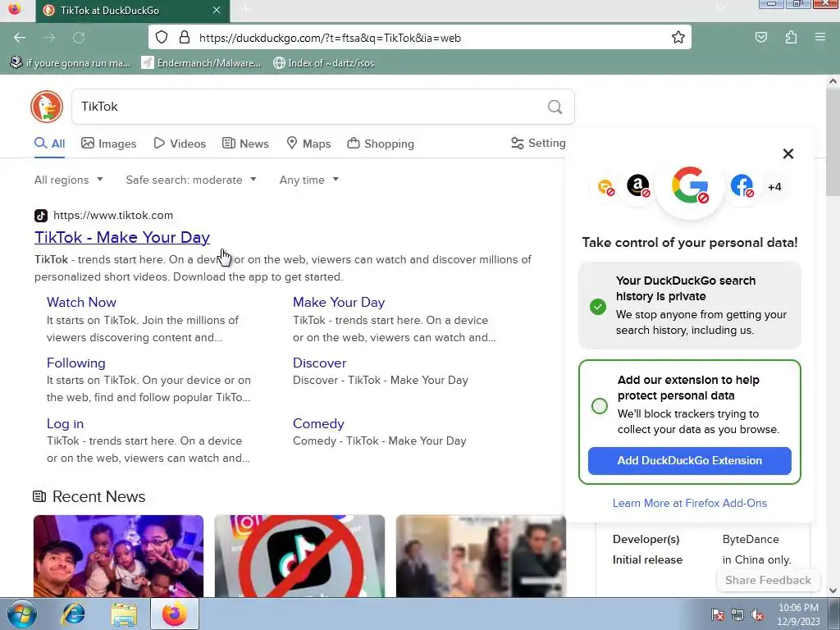Open the Log in sitelink
This screenshot has height=630, width=840.
(x=66, y=424)
